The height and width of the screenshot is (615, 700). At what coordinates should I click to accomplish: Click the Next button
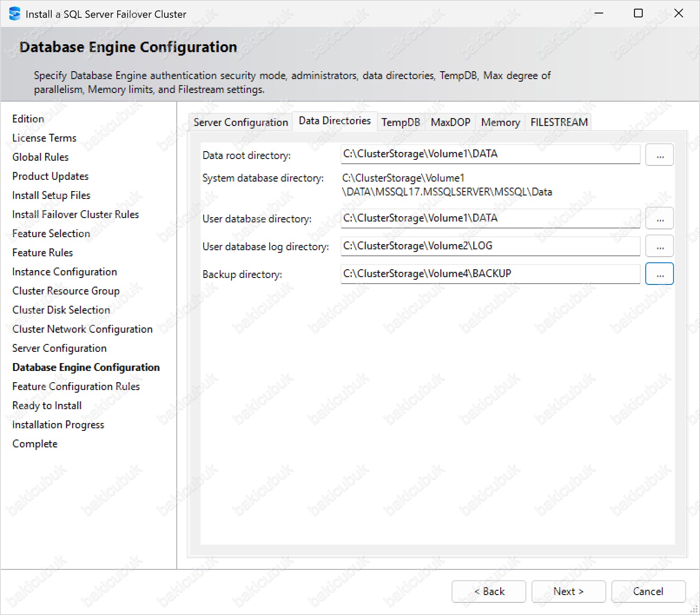tap(568, 592)
